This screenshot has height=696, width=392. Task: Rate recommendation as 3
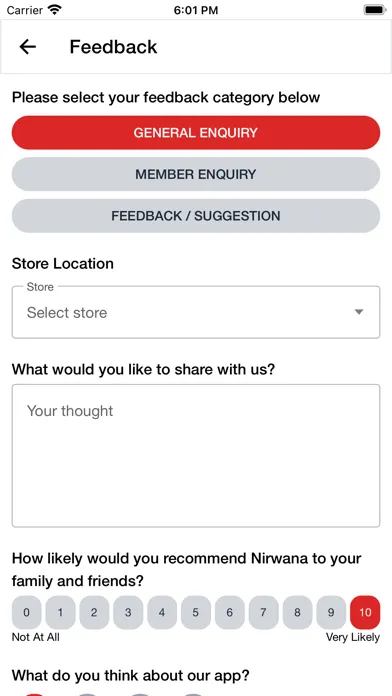click(128, 613)
